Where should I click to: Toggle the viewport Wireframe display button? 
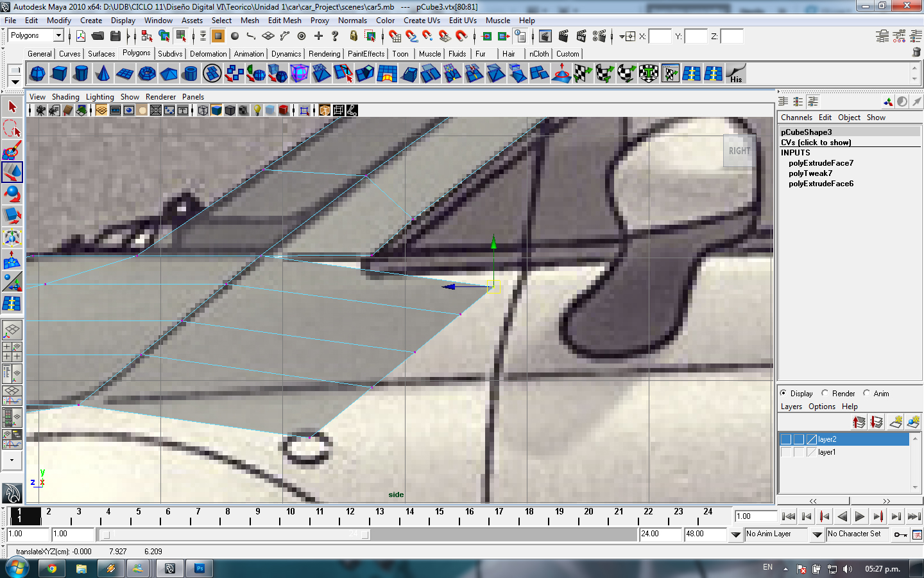pos(203,110)
